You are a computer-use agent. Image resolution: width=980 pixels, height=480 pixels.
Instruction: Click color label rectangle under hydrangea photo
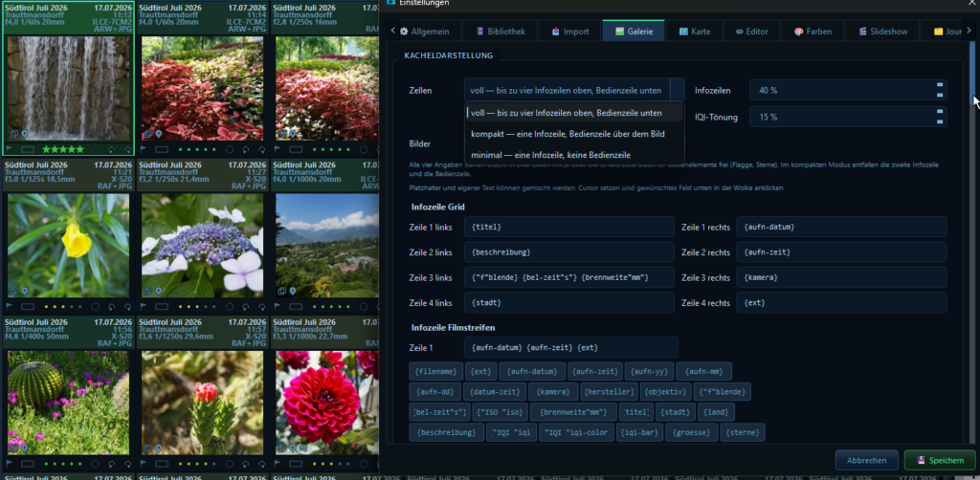coord(161,307)
